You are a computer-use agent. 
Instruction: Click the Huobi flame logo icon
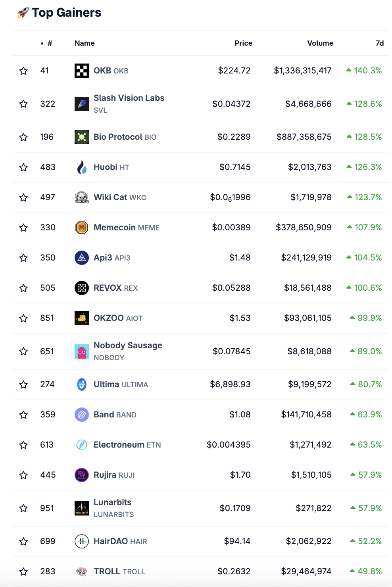[x=82, y=167]
